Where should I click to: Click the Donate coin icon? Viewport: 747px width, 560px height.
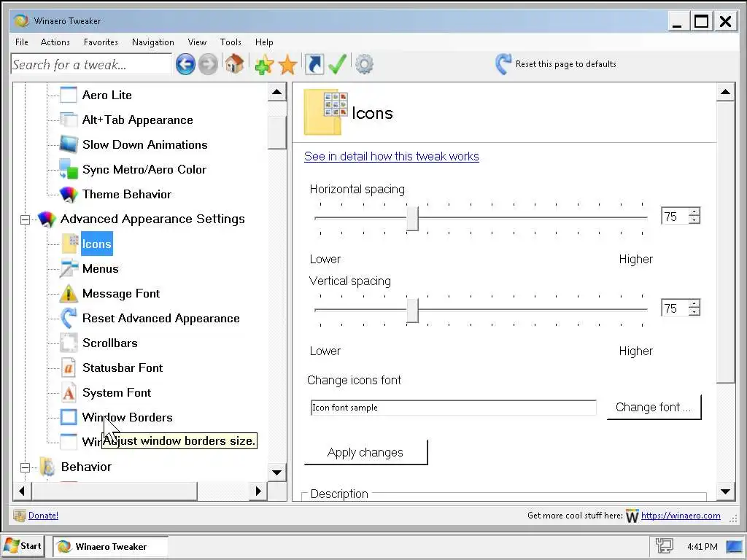[19, 516]
